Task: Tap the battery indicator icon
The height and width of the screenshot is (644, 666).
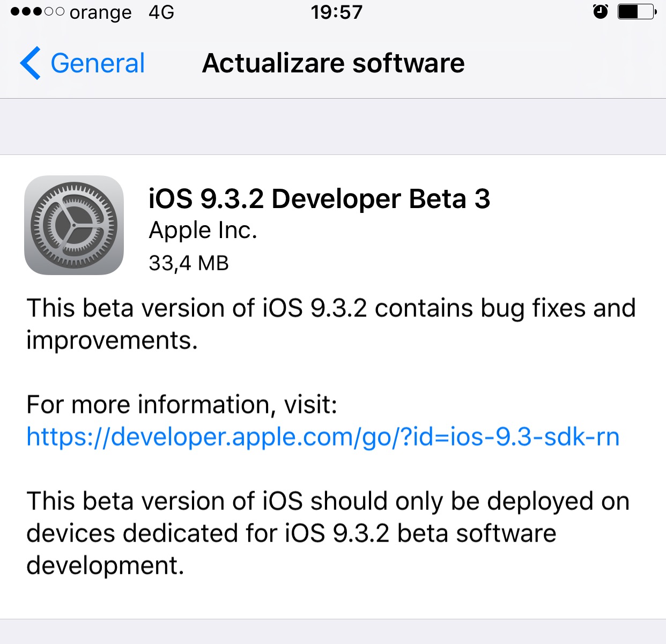Action: pyautogui.click(x=637, y=11)
